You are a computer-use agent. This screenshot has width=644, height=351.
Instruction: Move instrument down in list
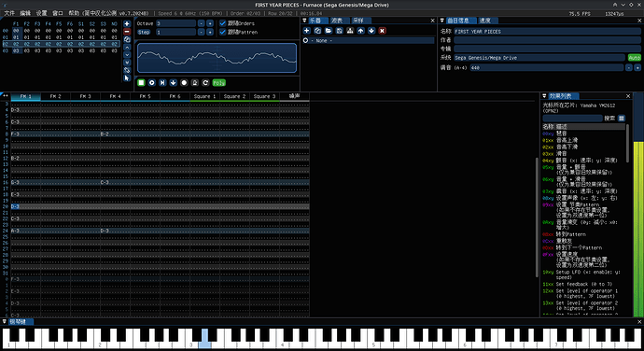click(371, 31)
